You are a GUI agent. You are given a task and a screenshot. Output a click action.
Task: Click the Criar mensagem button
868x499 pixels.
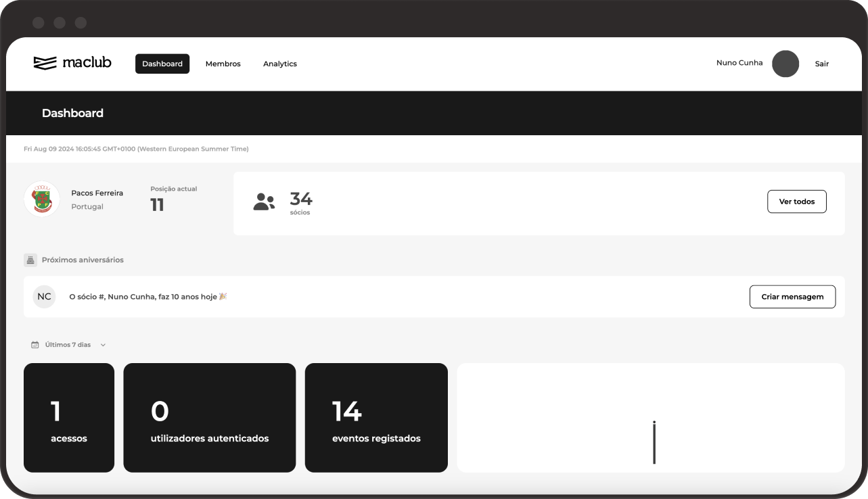pos(792,297)
